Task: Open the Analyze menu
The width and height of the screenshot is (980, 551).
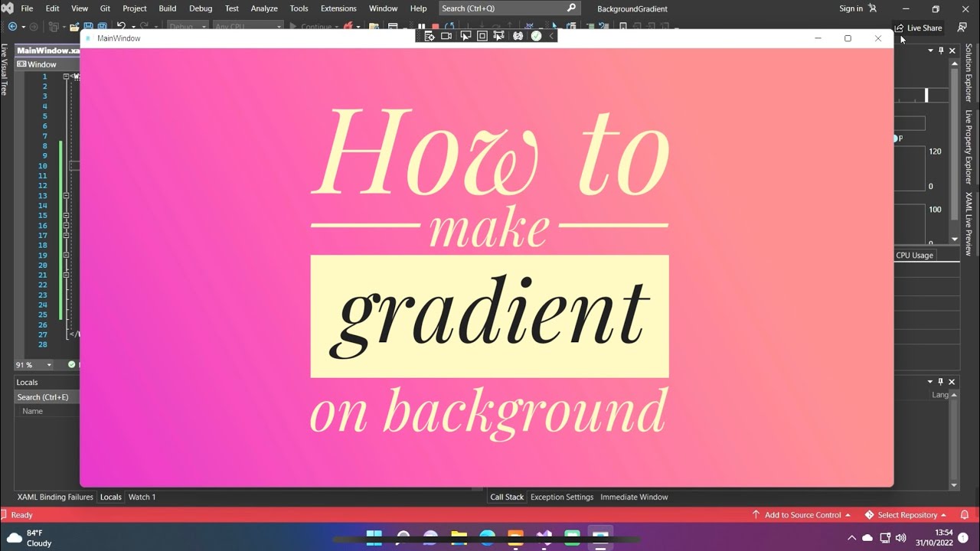Action: point(264,8)
